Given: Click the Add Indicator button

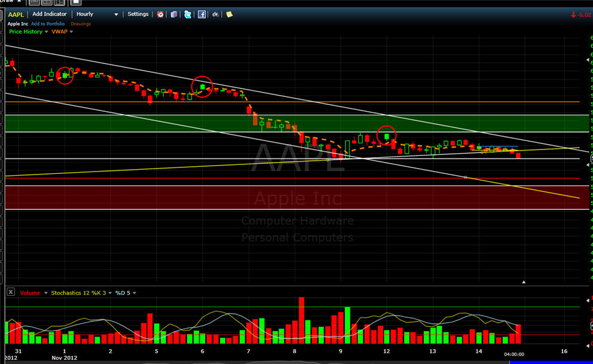Looking at the screenshot, I should tap(50, 14).
